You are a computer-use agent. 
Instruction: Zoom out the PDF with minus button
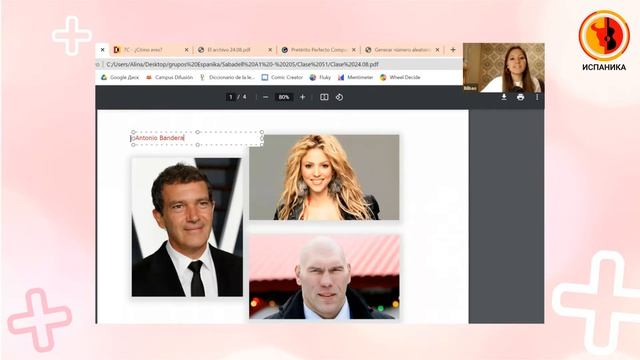click(x=266, y=97)
